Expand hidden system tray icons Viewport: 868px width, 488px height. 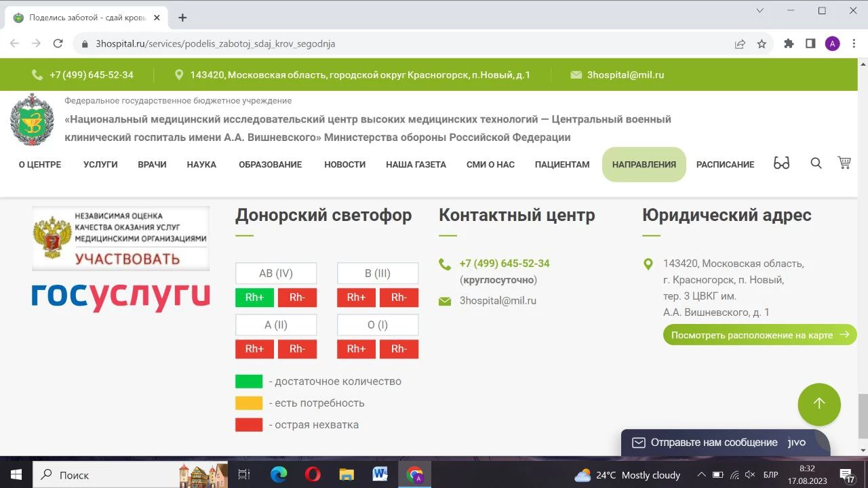[701, 474]
